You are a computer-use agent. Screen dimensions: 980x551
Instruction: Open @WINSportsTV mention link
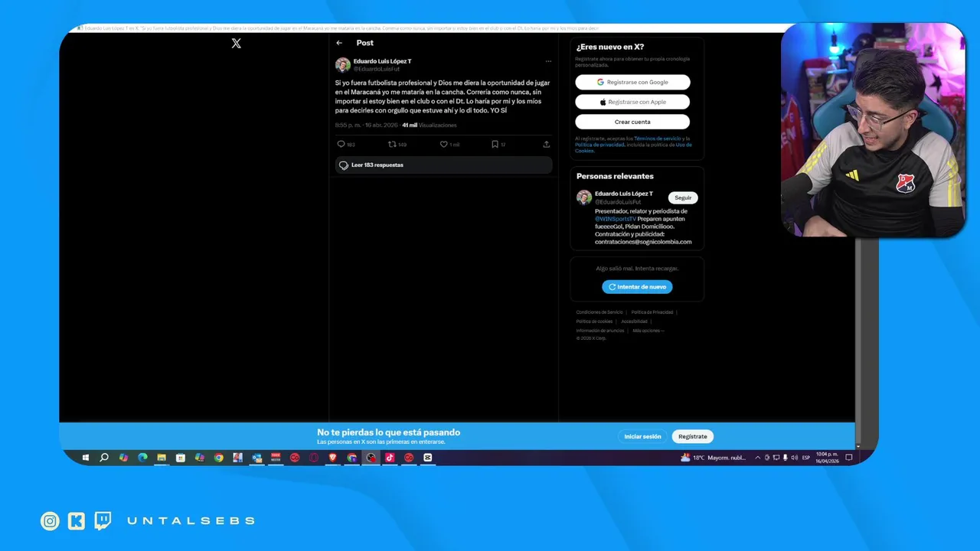pos(616,219)
